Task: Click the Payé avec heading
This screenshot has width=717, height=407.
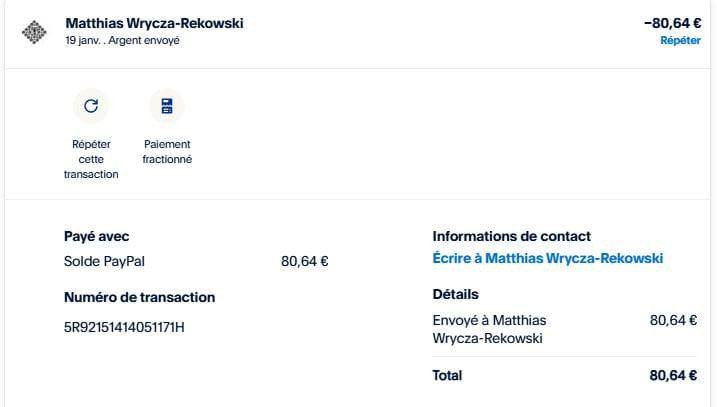Action: point(97,237)
